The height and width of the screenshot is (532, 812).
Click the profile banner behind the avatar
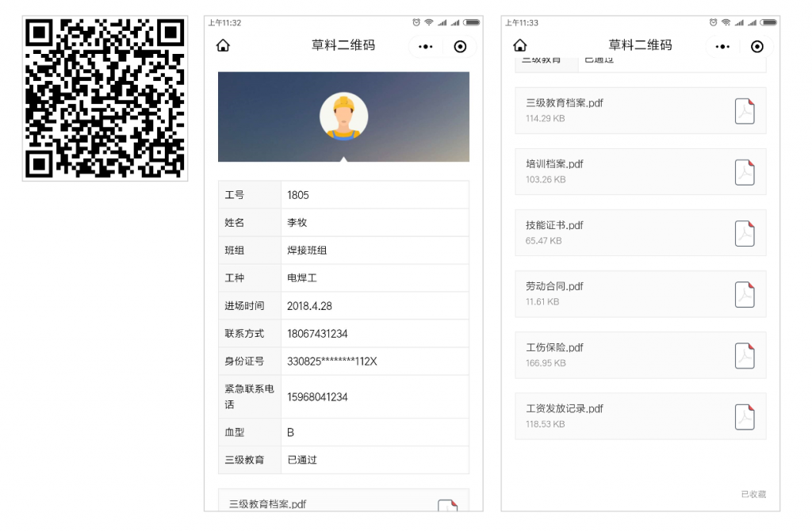pos(344,117)
